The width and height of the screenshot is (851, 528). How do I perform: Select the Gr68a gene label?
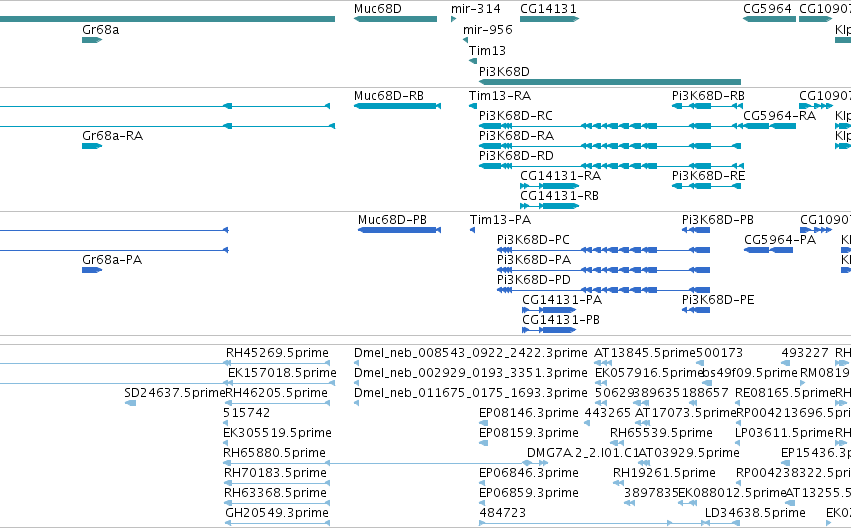pos(100,30)
